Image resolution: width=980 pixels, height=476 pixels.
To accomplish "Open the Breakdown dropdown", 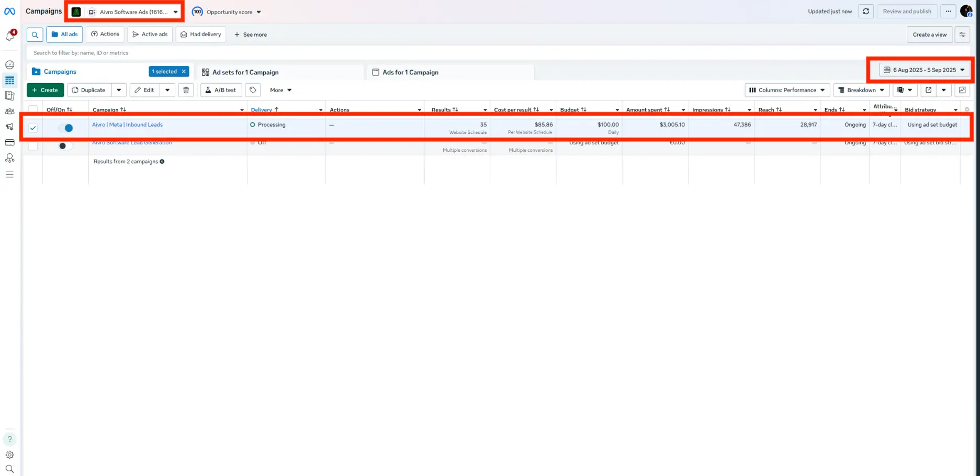I will pyautogui.click(x=861, y=90).
